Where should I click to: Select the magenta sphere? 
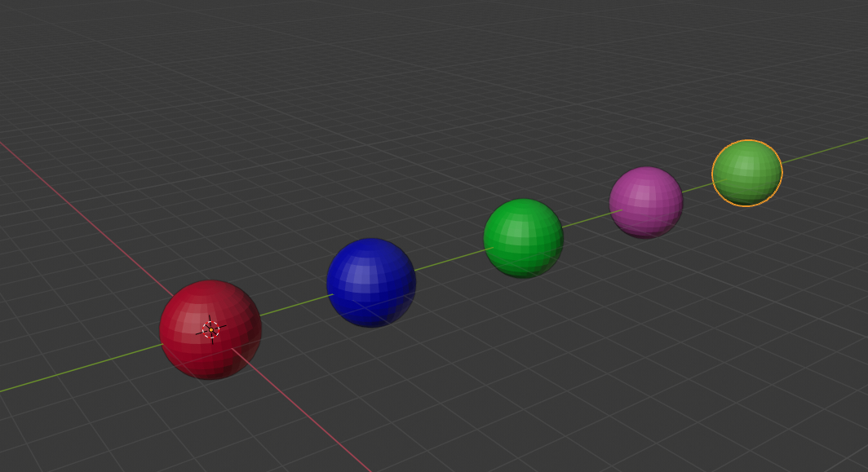(646, 202)
